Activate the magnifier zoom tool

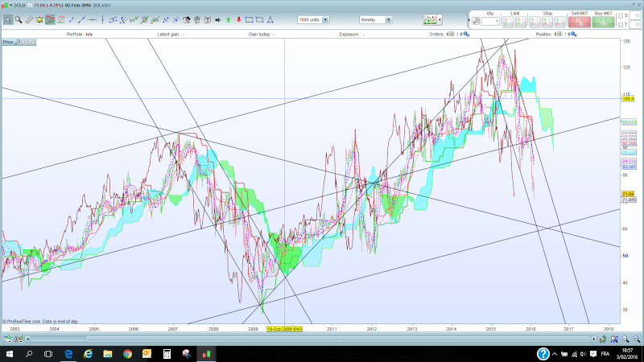point(19,19)
